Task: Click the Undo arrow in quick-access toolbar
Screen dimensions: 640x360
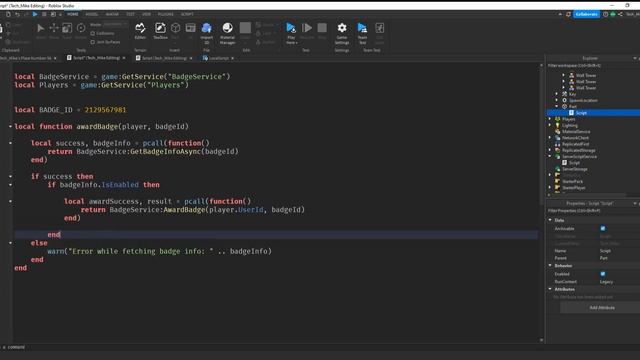Action: coord(18,14)
